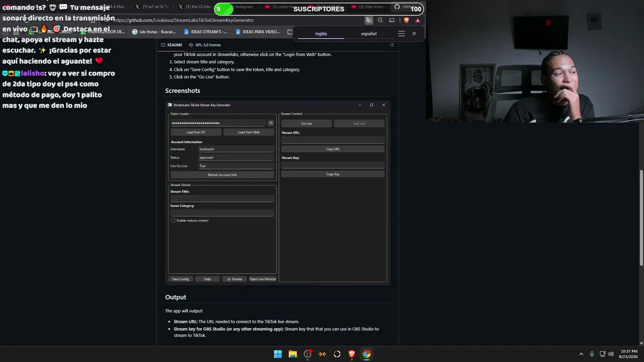644x362 pixels.
Task: Click the 'Stream key for OBS Studio' bullet text
Action: click(276, 332)
